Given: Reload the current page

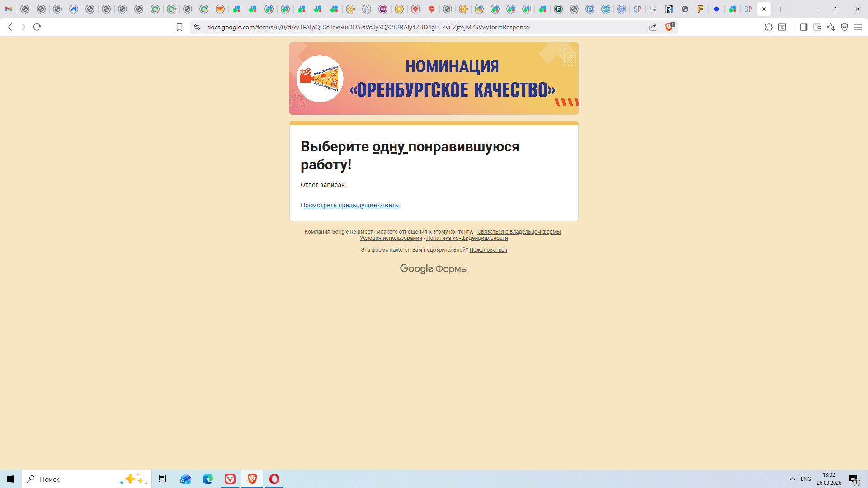Looking at the screenshot, I should pos(37,27).
